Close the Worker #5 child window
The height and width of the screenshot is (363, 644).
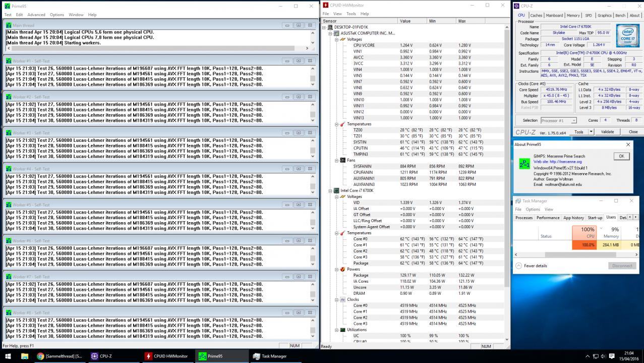click(310, 205)
